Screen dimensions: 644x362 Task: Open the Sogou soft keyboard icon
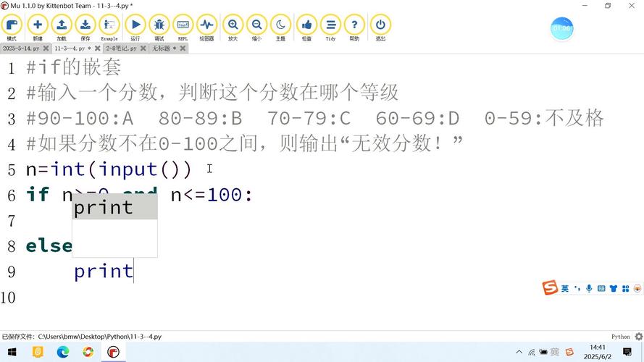tap(601, 289)
